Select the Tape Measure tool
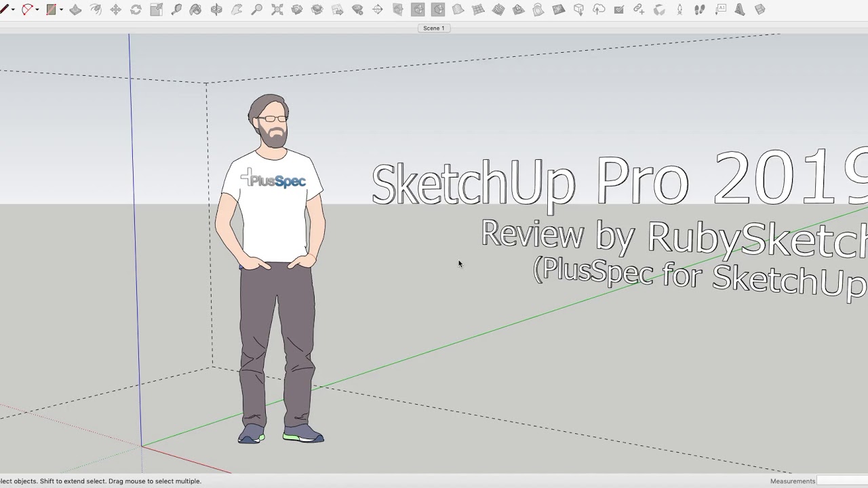 [x=176, y=9]
